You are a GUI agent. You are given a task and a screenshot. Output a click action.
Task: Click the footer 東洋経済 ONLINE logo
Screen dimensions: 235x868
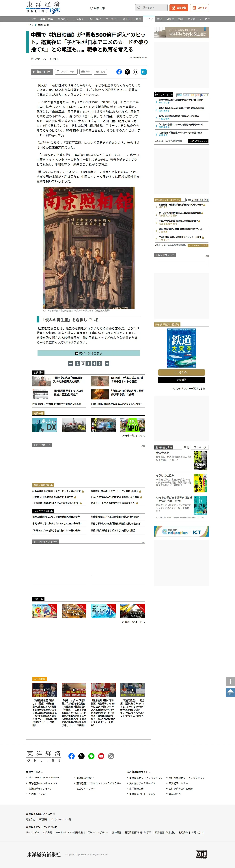click(x=44, y=756)
